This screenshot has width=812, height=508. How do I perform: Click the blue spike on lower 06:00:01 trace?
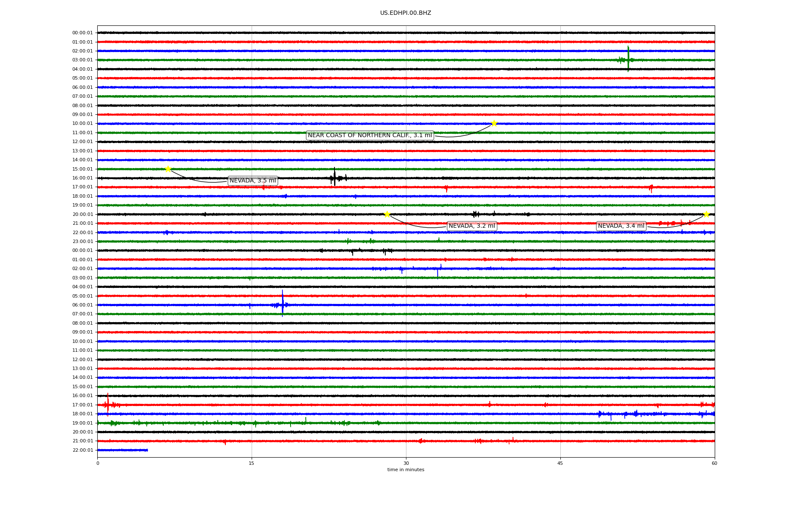pos(283,304)
